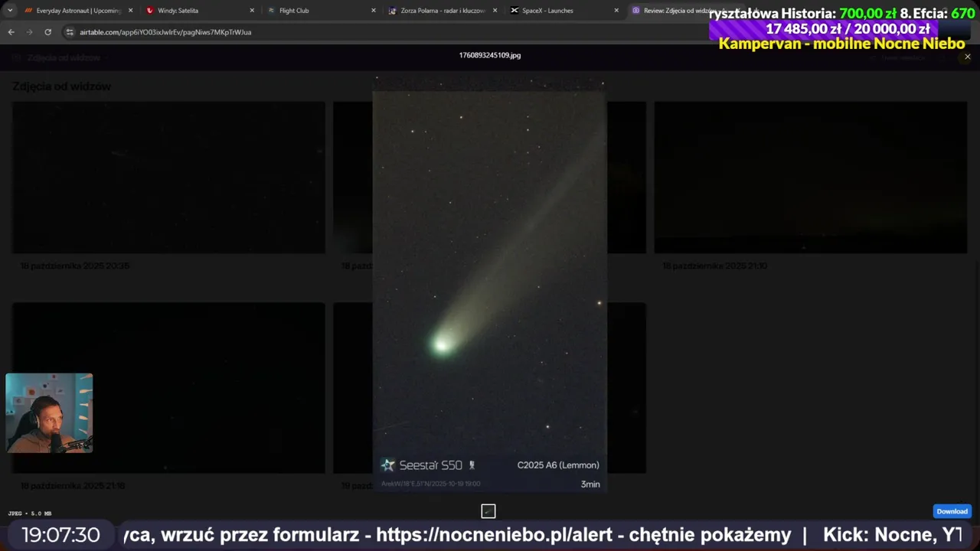Image resolution: width=980 pixels, height=551 pixels.
Task: Click the Seestar S50 comet photo
Action: (x=489, y=283)
